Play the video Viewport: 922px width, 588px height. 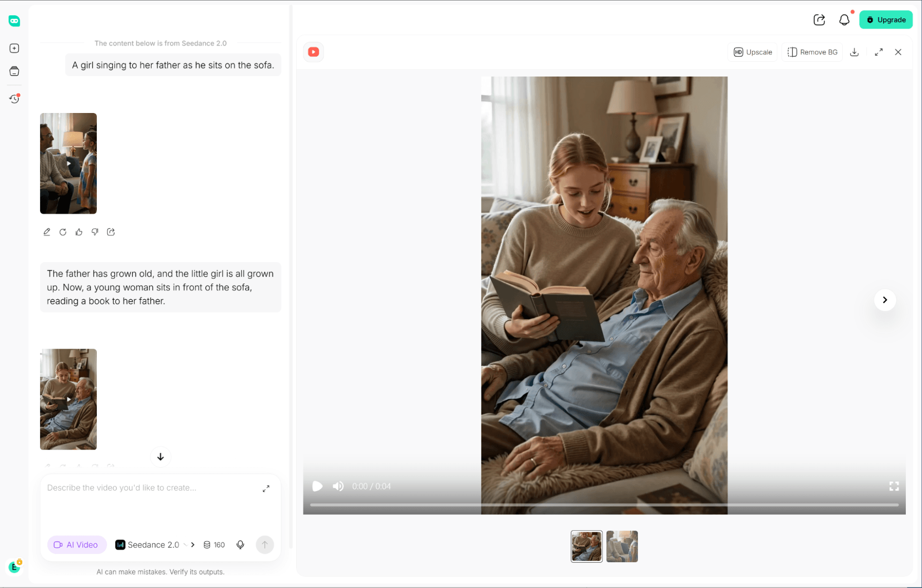click(317, 486)
